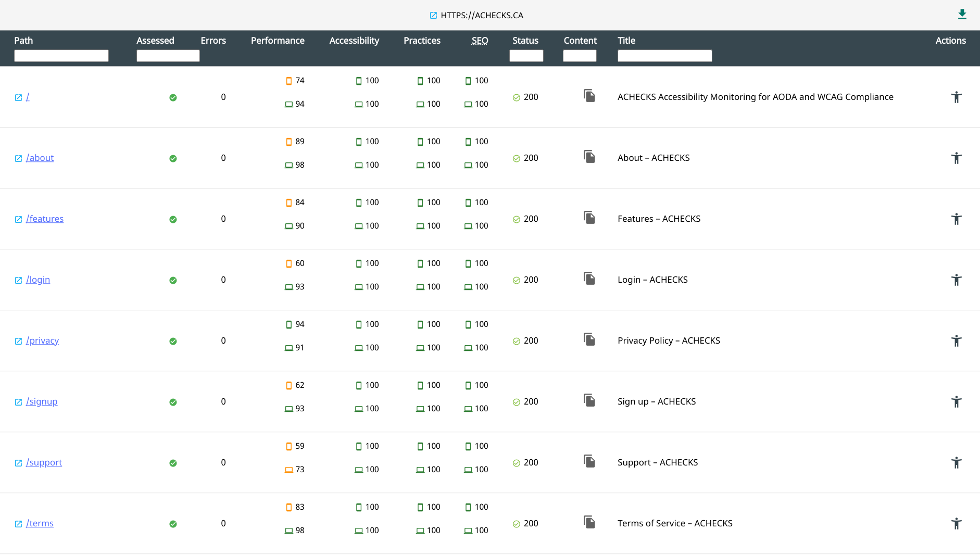The image size is (980, 555).
Task: Open accessibility actions for the / row
Action: coord(956,97)
